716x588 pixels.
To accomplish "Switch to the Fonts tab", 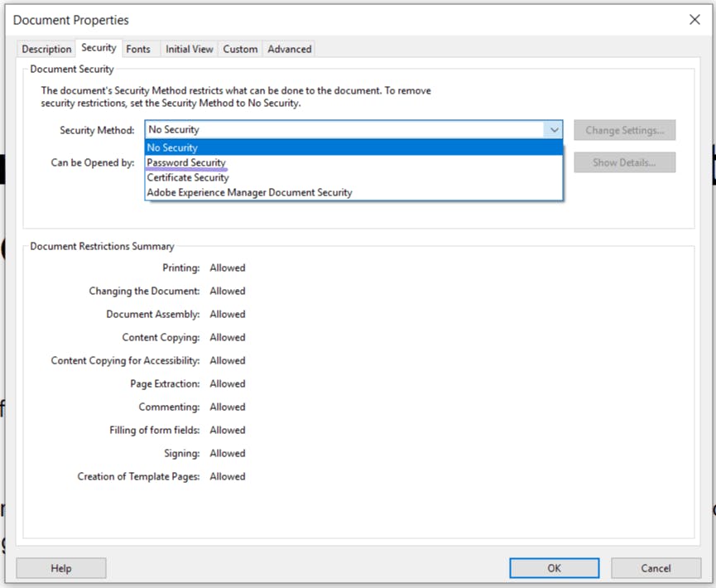I will [138, 49].
